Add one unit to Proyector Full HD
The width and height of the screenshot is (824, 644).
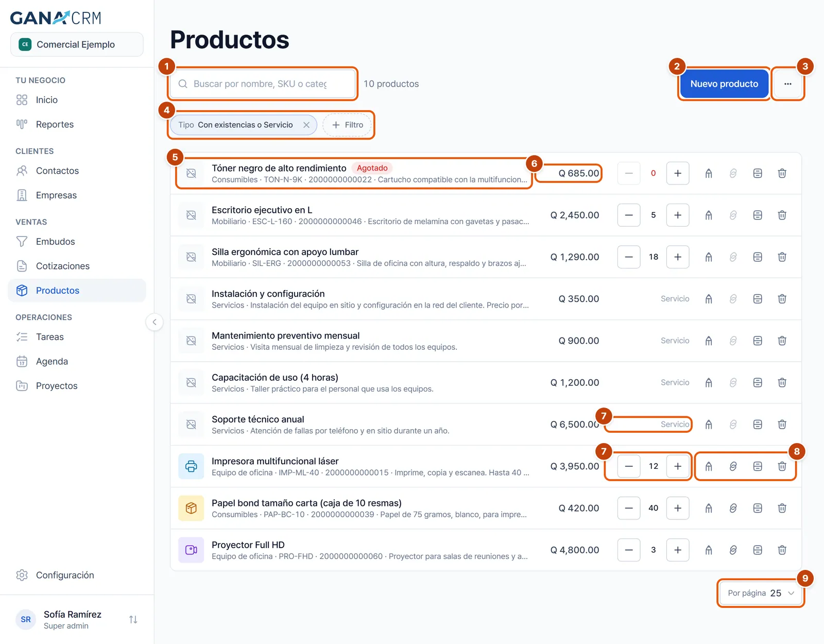click(x=678, y=550)
